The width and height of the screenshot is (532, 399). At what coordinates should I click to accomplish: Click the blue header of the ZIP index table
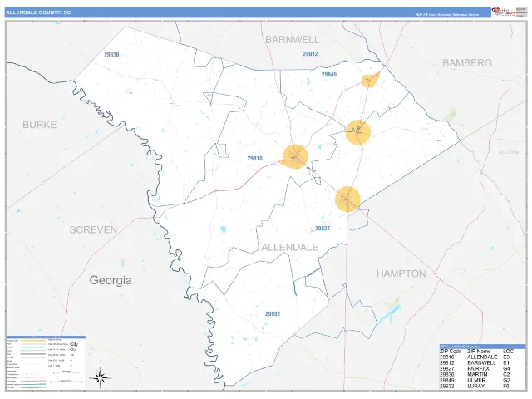click(x=482, y=347)
